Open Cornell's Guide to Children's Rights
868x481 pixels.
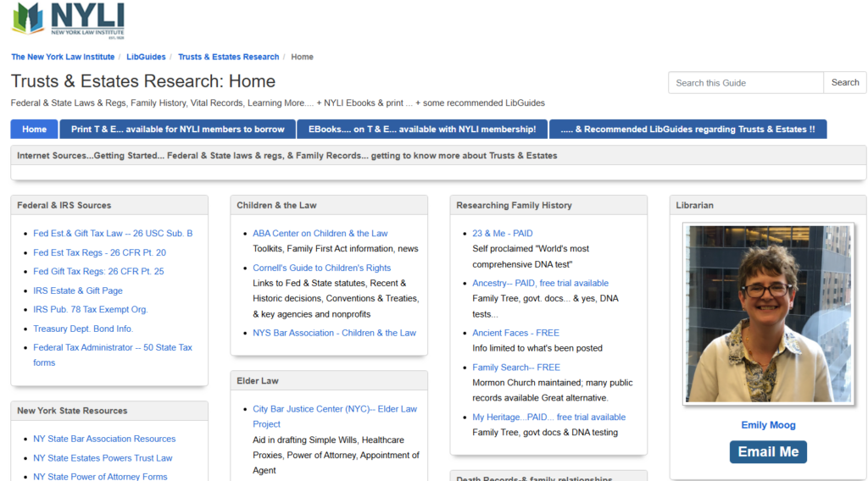coord(321,268)
